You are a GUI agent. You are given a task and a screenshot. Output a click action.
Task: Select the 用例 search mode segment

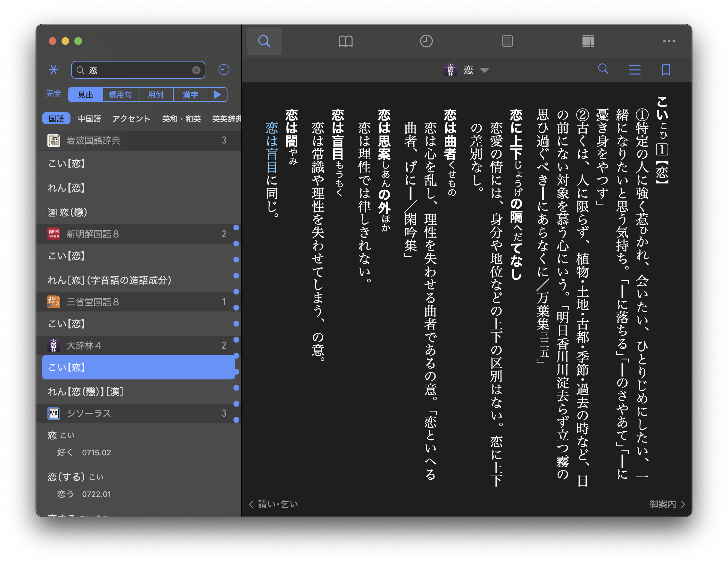point(155,95)
